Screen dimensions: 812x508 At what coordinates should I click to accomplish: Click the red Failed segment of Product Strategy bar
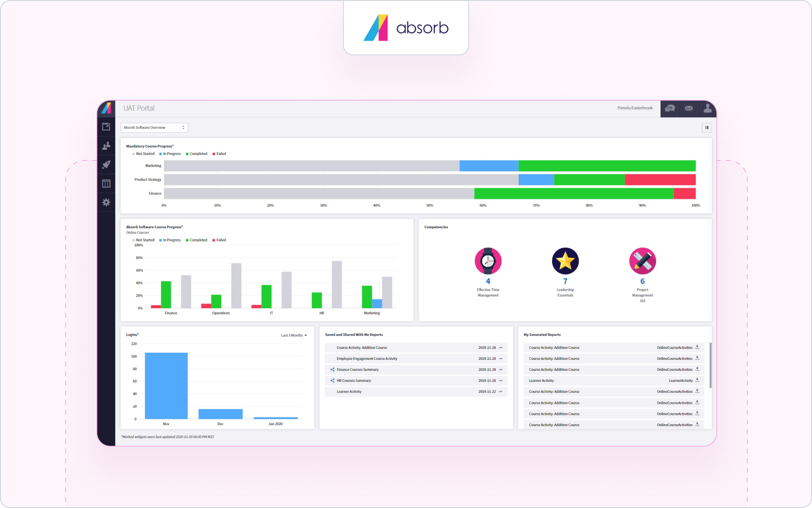[x=660, y=179]
